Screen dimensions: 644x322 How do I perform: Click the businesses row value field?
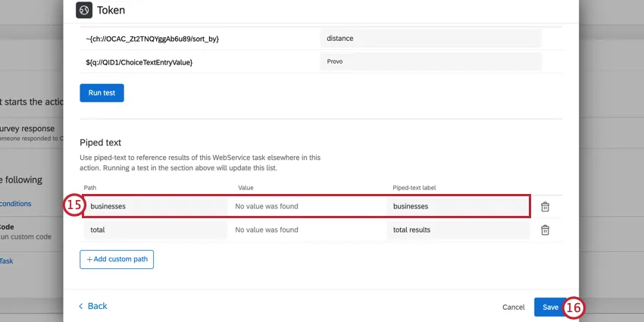point(306,206)
